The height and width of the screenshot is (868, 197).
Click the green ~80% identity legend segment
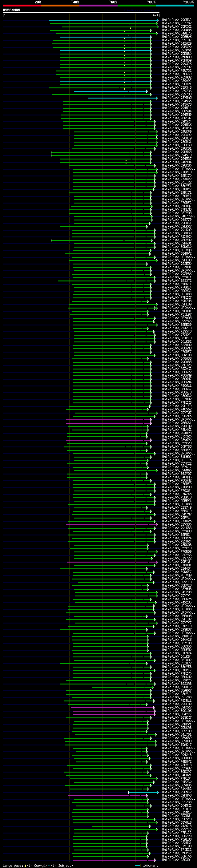tap(137, 6)
